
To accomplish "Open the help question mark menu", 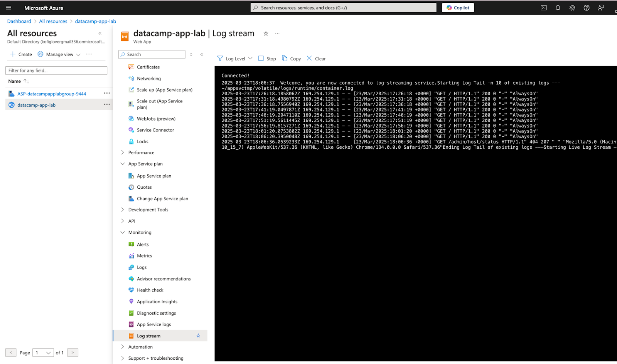I will point(587,8).
